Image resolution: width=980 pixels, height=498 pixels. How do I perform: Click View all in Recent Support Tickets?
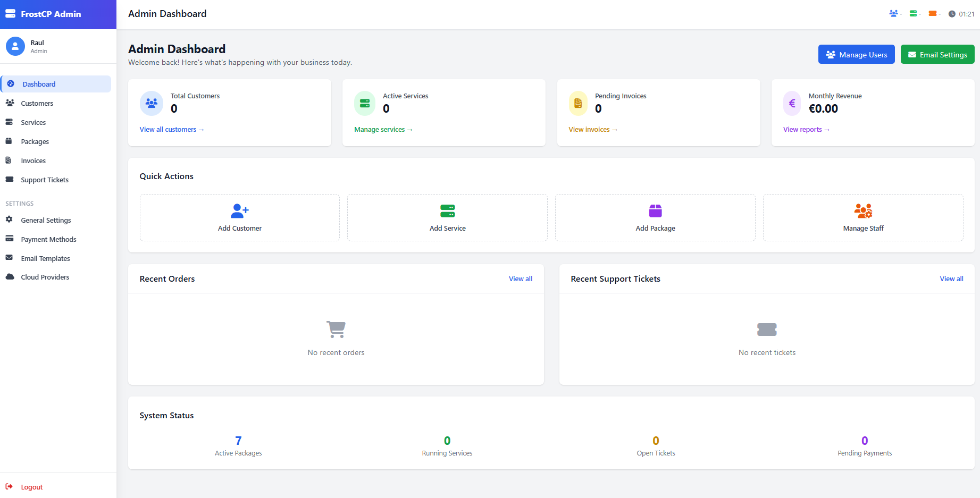951,278
